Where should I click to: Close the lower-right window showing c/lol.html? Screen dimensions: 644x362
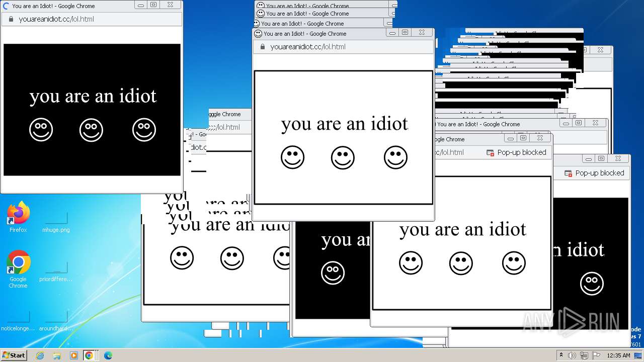[540, 138]
